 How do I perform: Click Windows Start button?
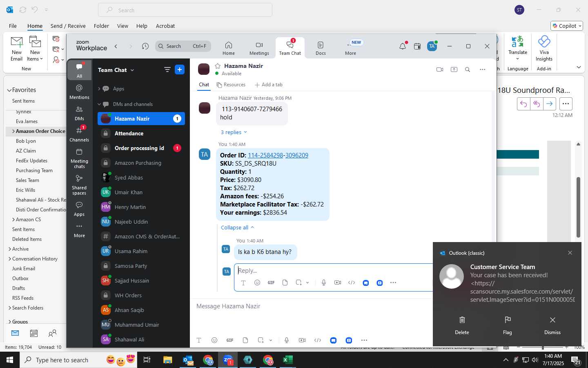click(x=10, y=360)
